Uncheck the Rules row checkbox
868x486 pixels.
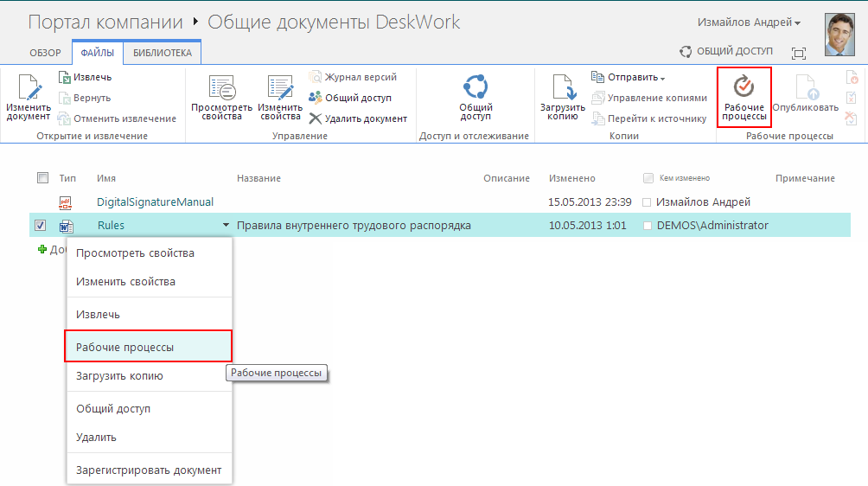40,226
